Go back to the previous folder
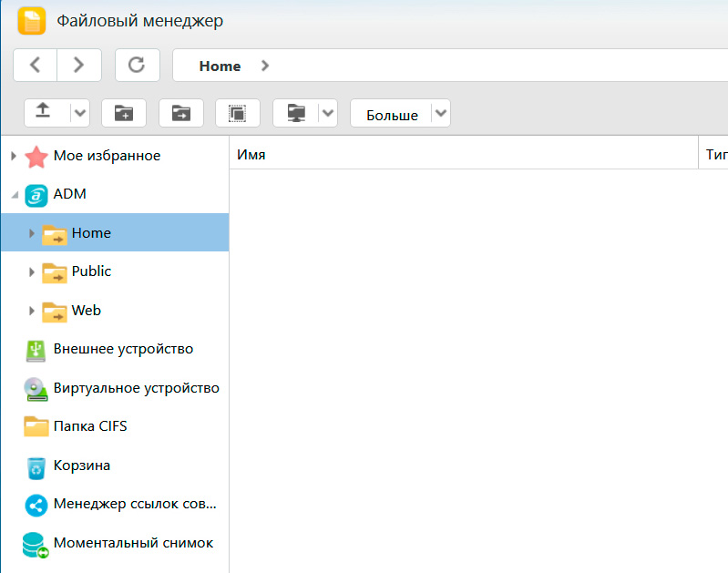The image size is (728, 573). [x=36, y=65]
